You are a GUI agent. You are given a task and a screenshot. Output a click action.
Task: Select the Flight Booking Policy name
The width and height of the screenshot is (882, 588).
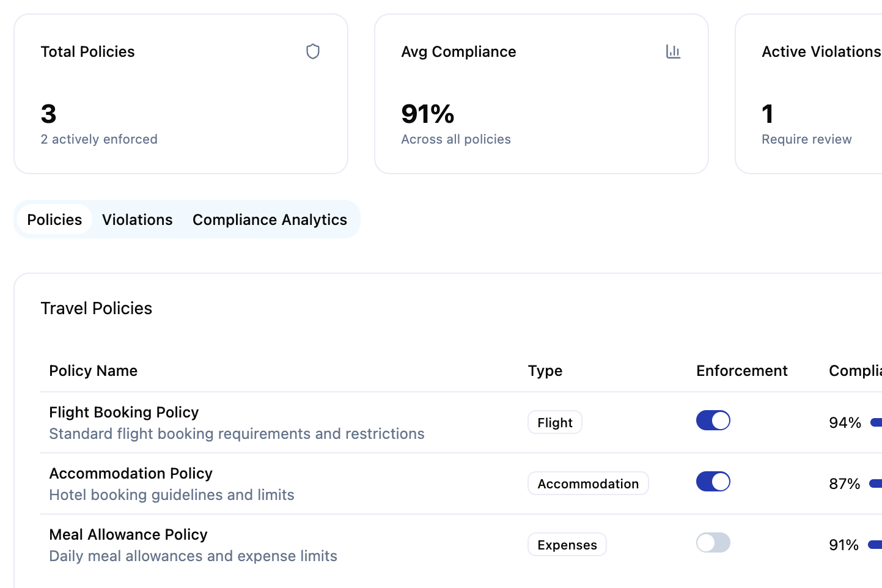[x=124, y=413]
